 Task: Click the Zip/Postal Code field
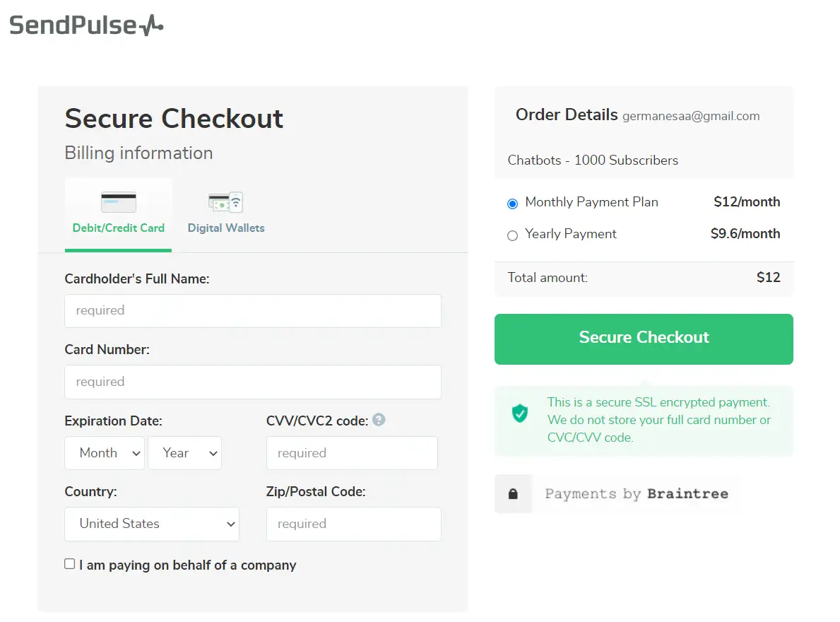pos(353,524)
